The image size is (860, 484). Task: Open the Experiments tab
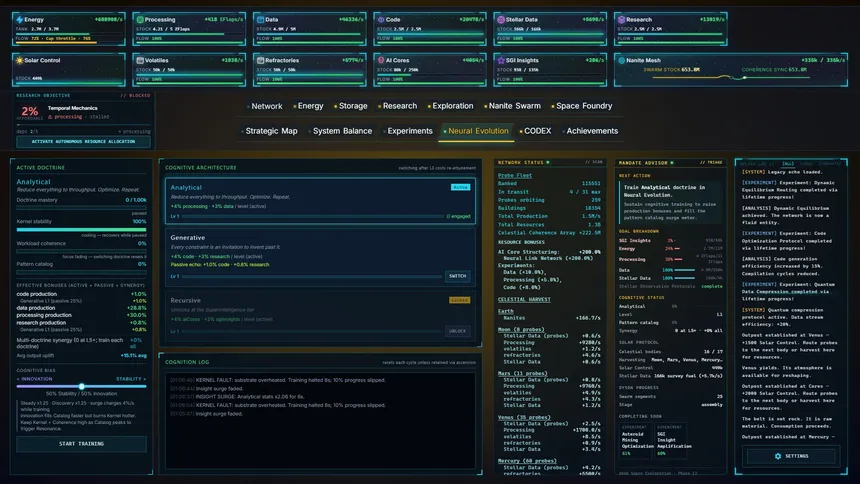pyautogui.click(x=408, y=131)
